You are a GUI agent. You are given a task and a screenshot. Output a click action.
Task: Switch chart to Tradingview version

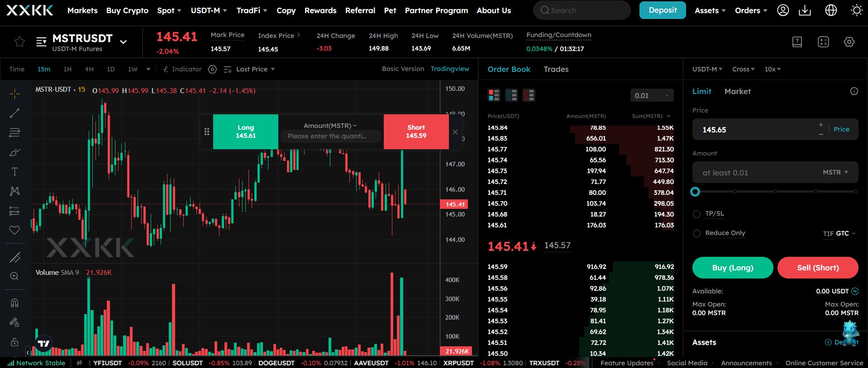450,69
